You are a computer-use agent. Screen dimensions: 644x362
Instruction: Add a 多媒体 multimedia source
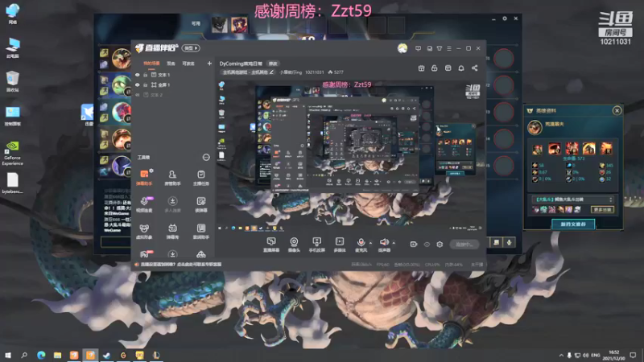(339, 245)
